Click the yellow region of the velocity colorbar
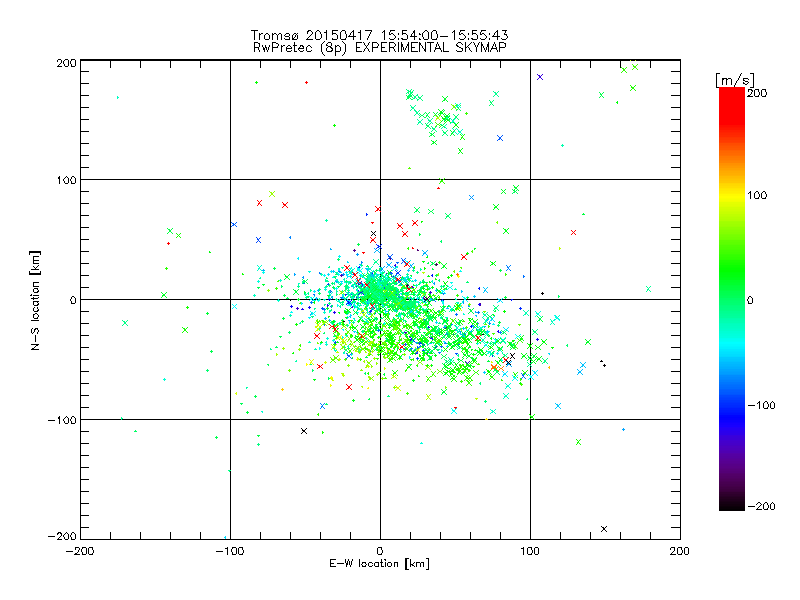 click(x=732, y=195)
